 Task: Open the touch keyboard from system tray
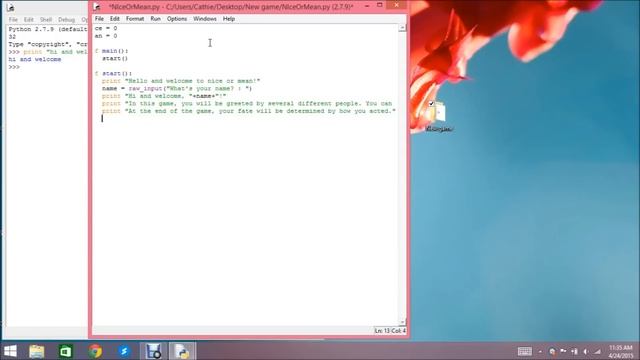[x=524, y=351]
